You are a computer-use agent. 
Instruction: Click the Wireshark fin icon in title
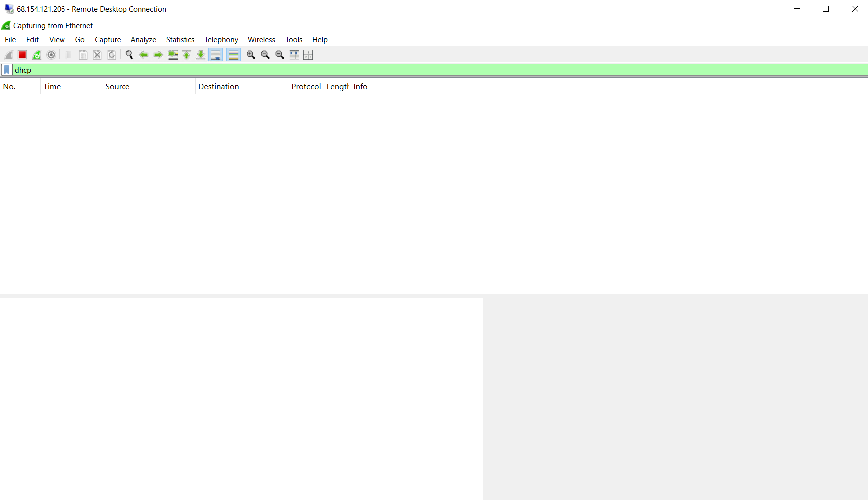[6, 26]
